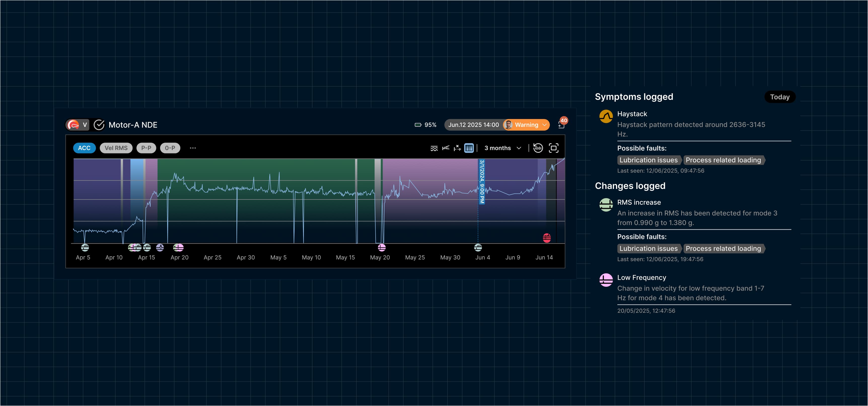The image size is (868, 406).
Task: Toggle the highlighted mode bands icon
Action: (x=469, y=148)
